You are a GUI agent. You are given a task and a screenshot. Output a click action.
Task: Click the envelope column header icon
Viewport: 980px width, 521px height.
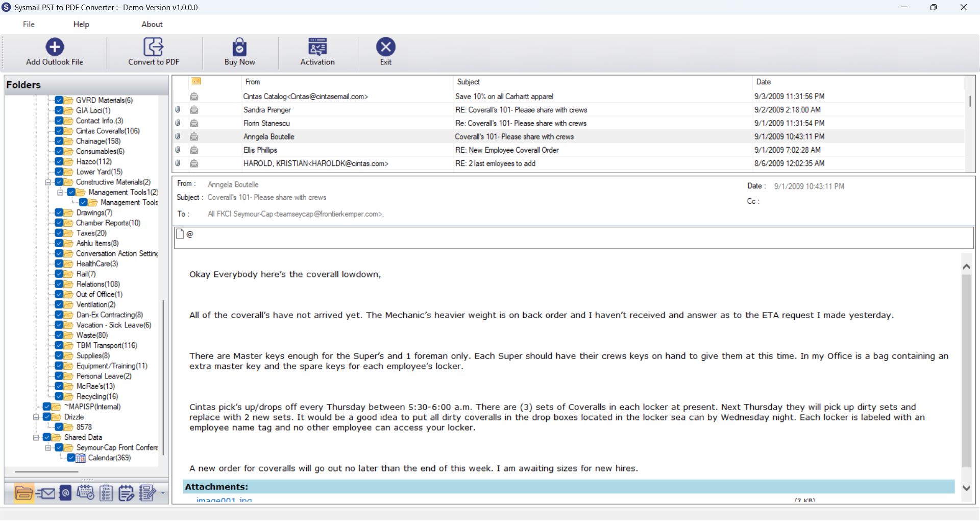tap(197, 81)
